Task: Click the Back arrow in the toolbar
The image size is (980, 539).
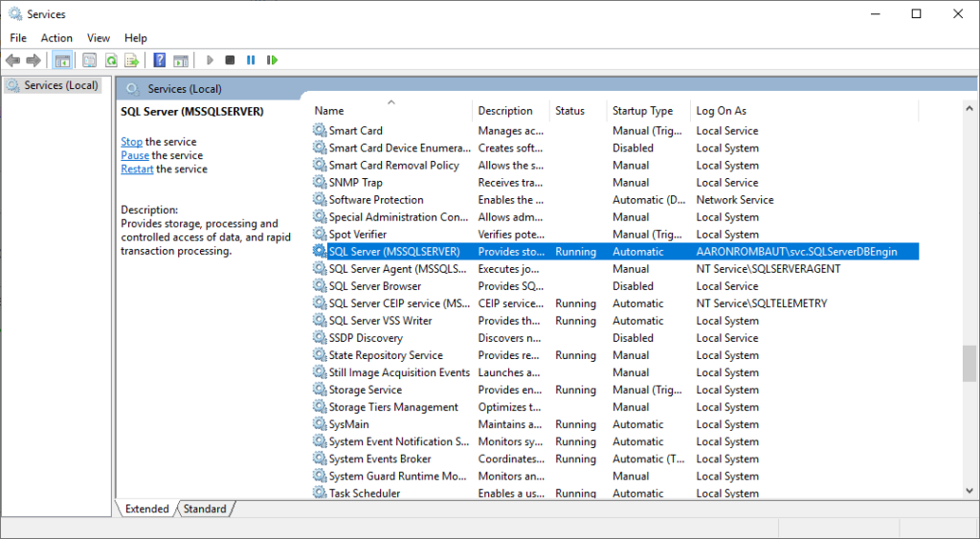Action: tap(12, 60)
